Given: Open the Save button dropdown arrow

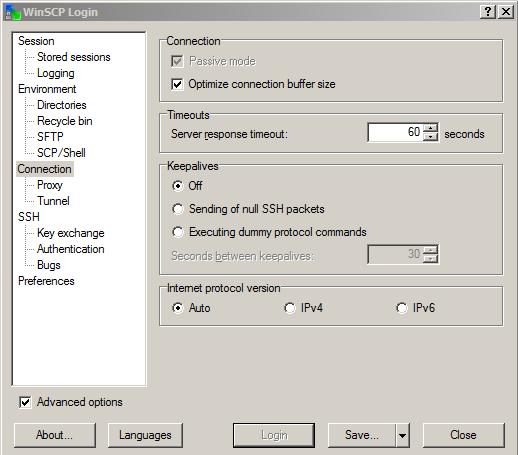Looking at the screenshot, I should 403,435.
